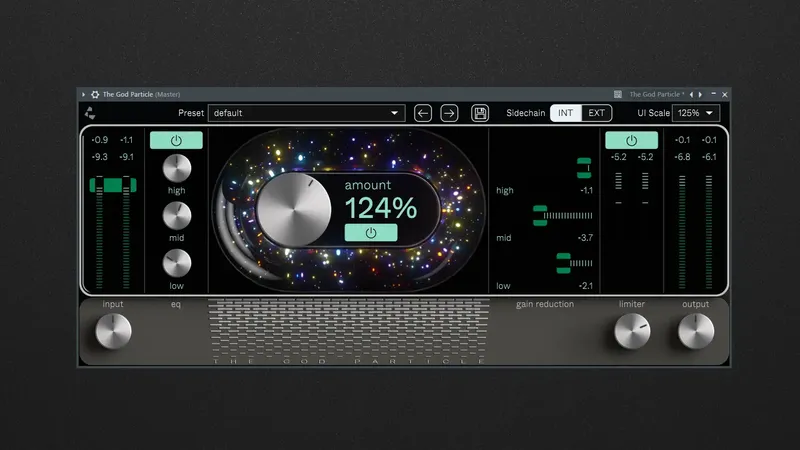Minimize the plugin window

coord(714,94)
